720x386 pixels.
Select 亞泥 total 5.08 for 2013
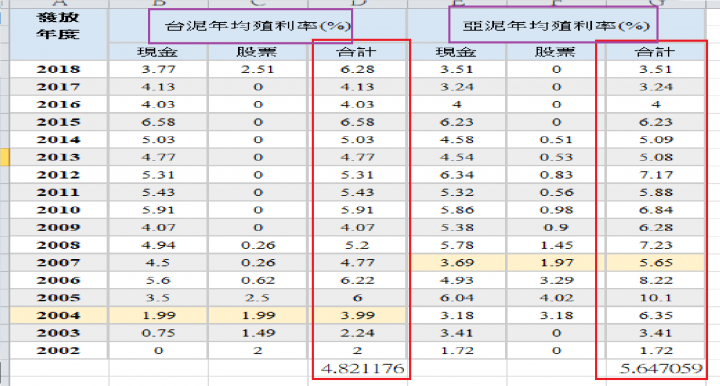[x=656, y=157]
